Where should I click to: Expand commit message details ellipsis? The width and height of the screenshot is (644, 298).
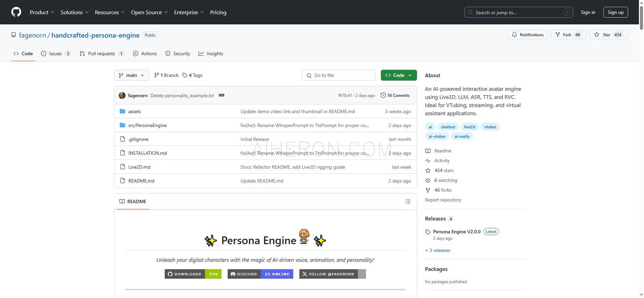tap(222, 95)
